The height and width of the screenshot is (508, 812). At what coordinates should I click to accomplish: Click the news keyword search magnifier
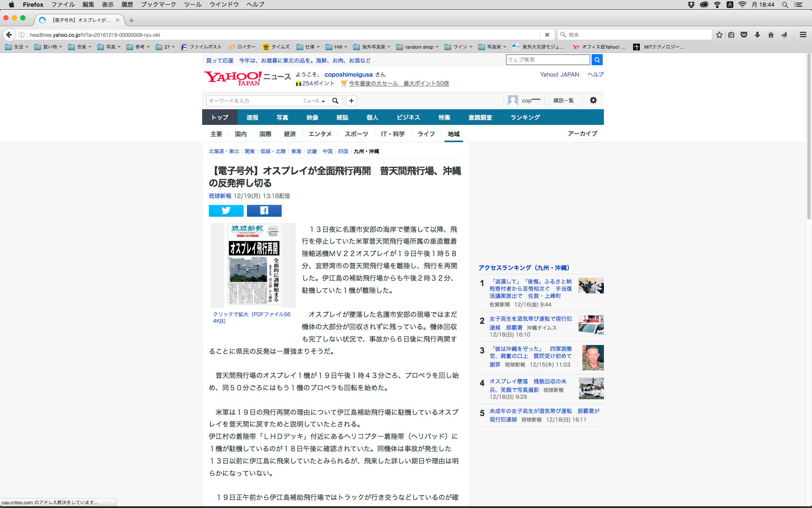(x=335, y=101)
